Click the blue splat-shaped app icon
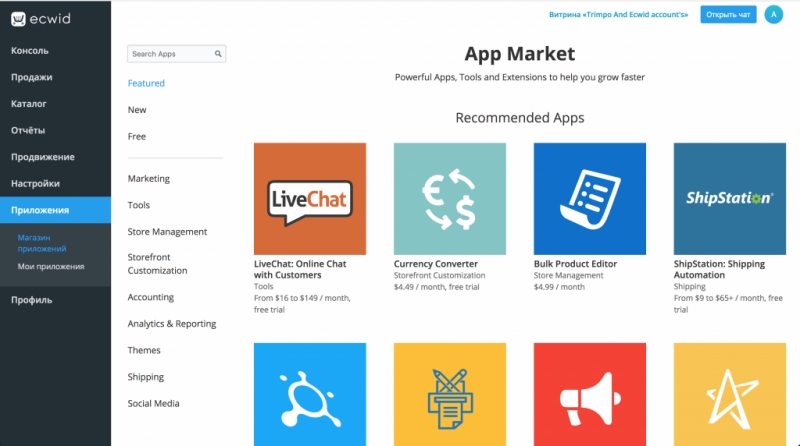The image size is (800, 446). coord(310,394)
